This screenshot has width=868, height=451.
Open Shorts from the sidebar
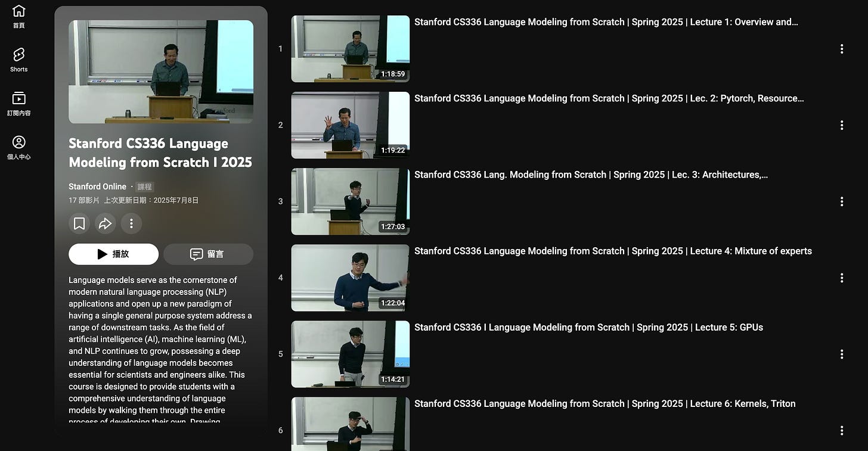click(x=18, y=60)
